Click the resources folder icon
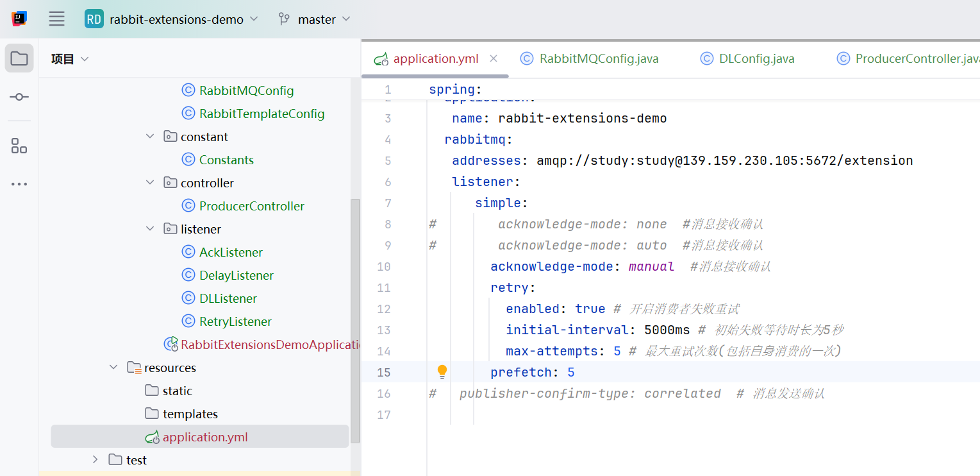The image size is (980, 476). (134, 368)
